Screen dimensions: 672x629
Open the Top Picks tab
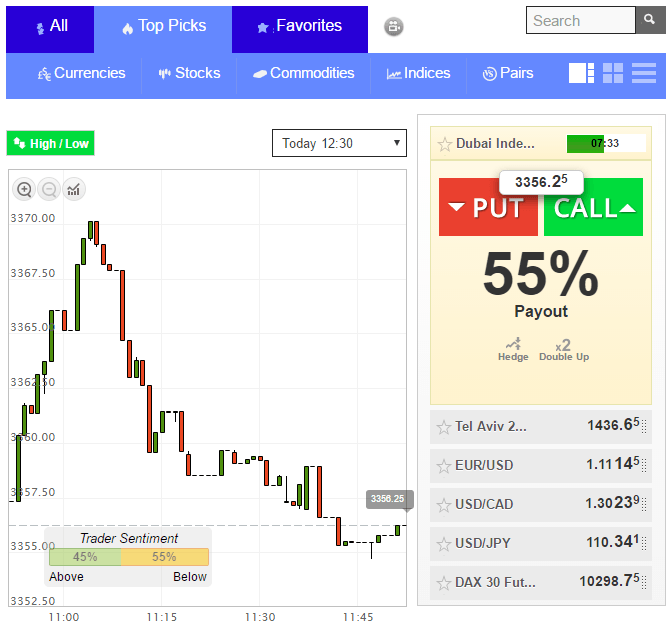coord(163,29)
